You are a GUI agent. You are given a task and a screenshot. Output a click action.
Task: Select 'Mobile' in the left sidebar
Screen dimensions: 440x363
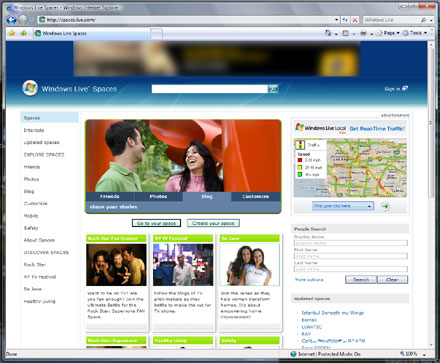point(31,216)
